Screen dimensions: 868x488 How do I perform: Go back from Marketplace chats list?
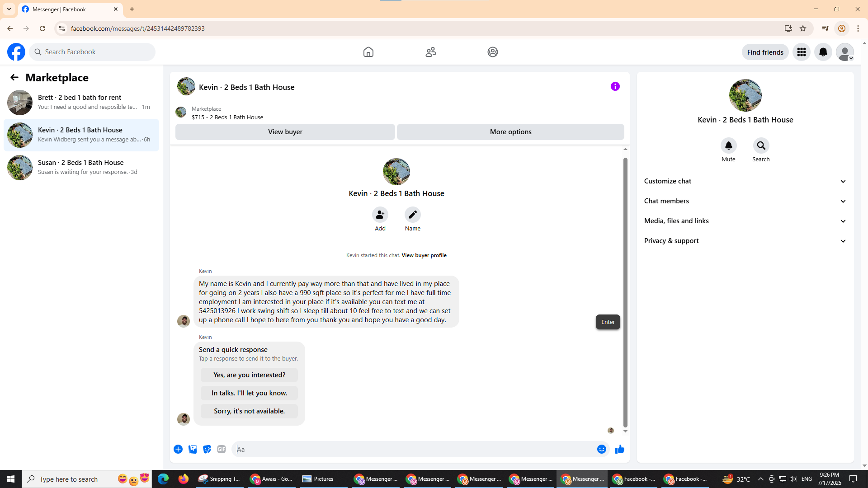14,77
